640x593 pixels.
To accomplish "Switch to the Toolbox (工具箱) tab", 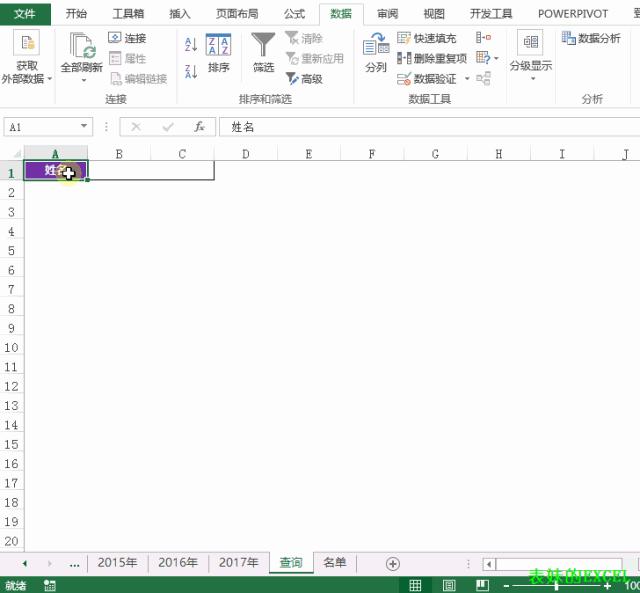I will coord(128,14).
